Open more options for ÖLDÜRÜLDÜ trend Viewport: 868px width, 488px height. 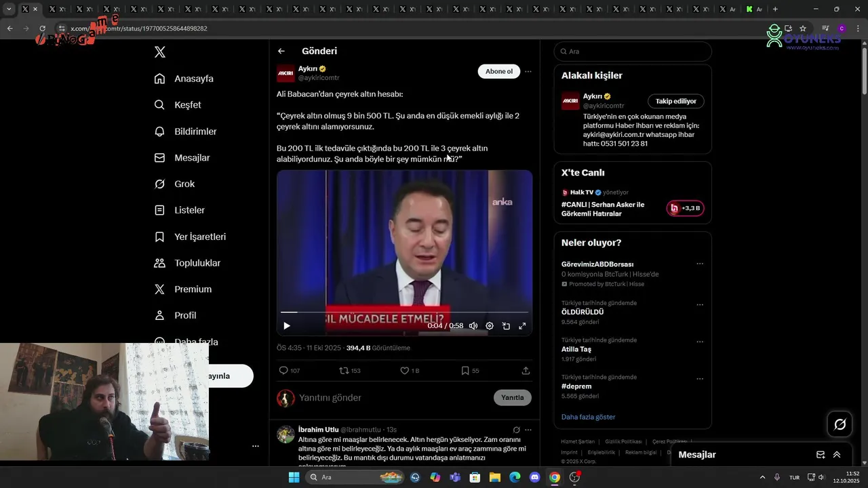click(x=700, y=305)
